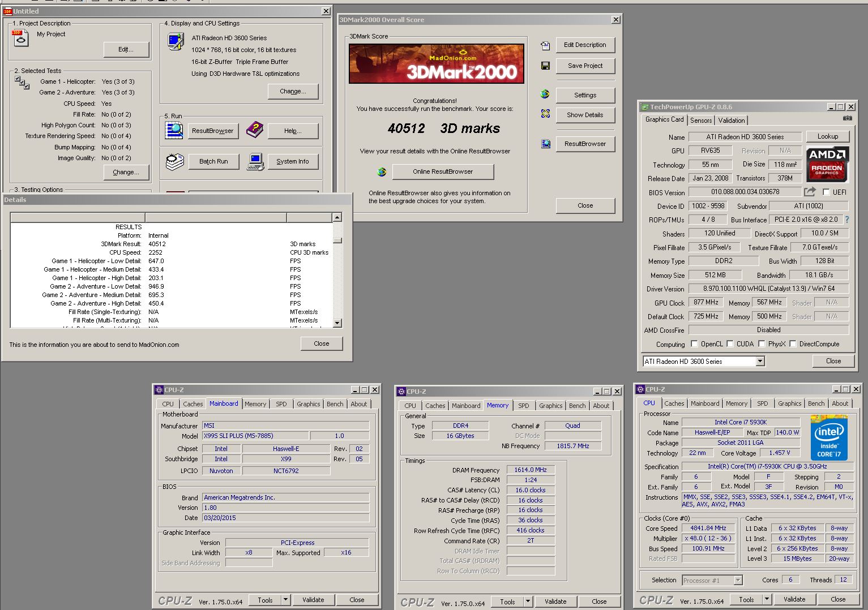Viewport: 868px width, 610px height.
Task: Open the Bench tab in CPU-Z Mainboard window
Action: click(x=335, y=404)
